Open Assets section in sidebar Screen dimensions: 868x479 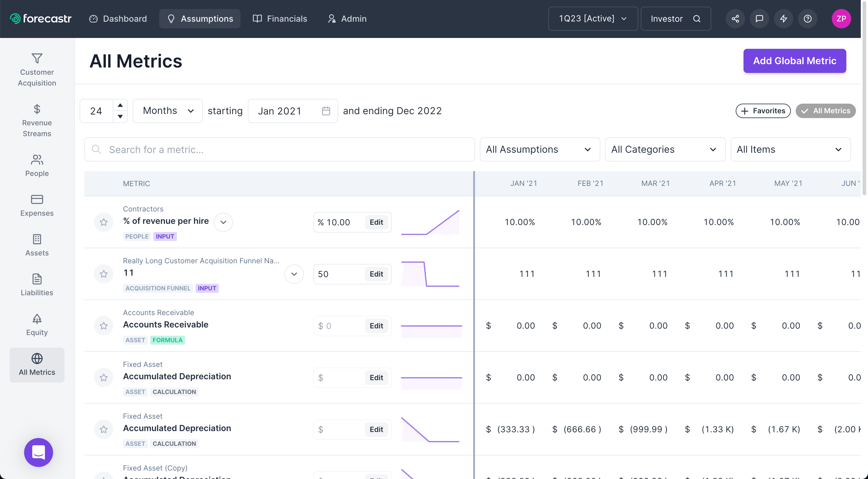click(37, 245)
